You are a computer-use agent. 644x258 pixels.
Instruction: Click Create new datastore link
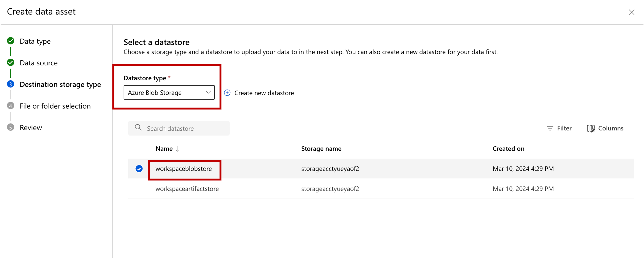(264, 93)
